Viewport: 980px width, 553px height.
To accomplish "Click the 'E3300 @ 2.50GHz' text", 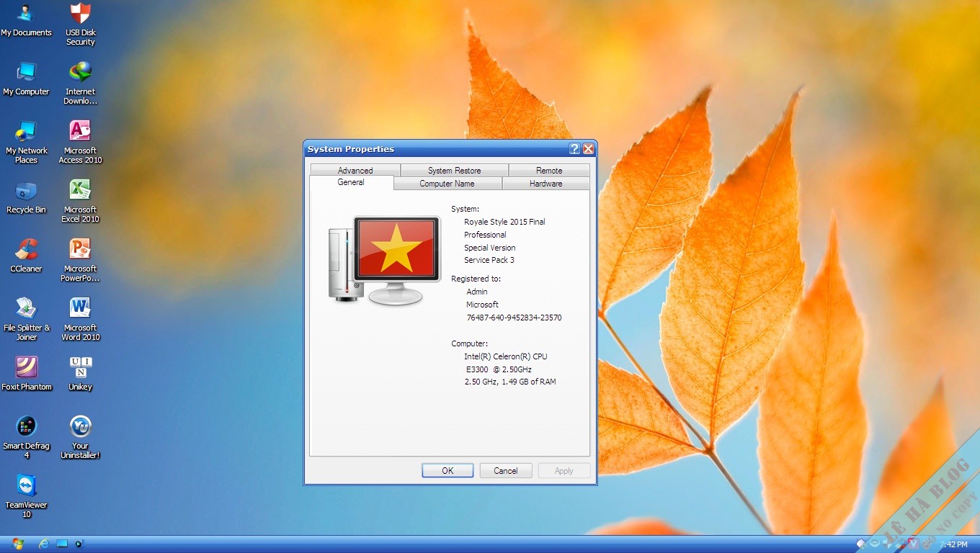I will [499, 369].
